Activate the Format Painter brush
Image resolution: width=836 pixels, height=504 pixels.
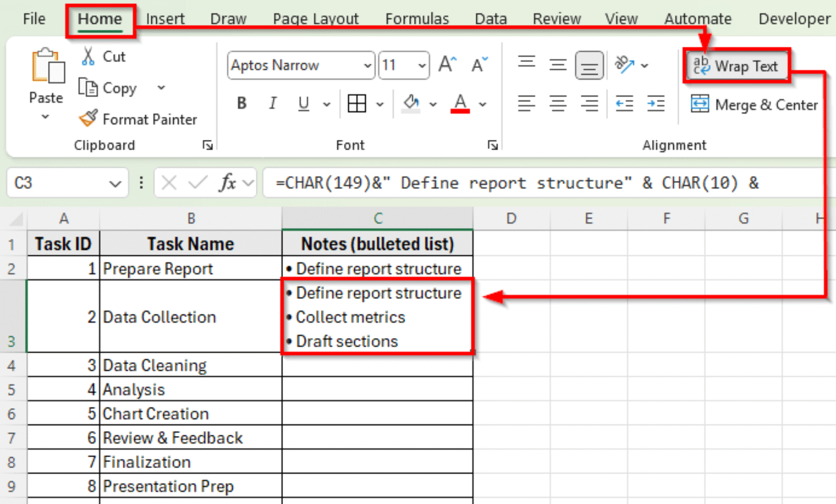(88, 118)
